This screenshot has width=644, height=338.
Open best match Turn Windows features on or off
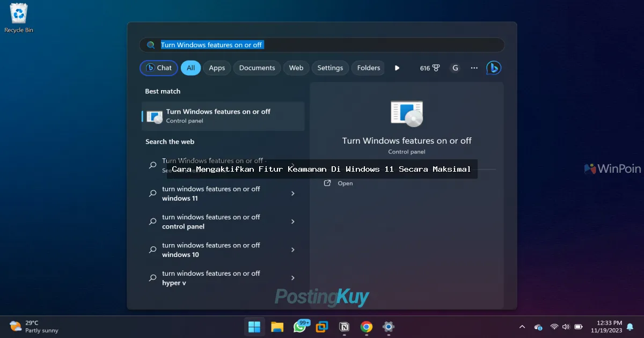[x=223, y=116]
